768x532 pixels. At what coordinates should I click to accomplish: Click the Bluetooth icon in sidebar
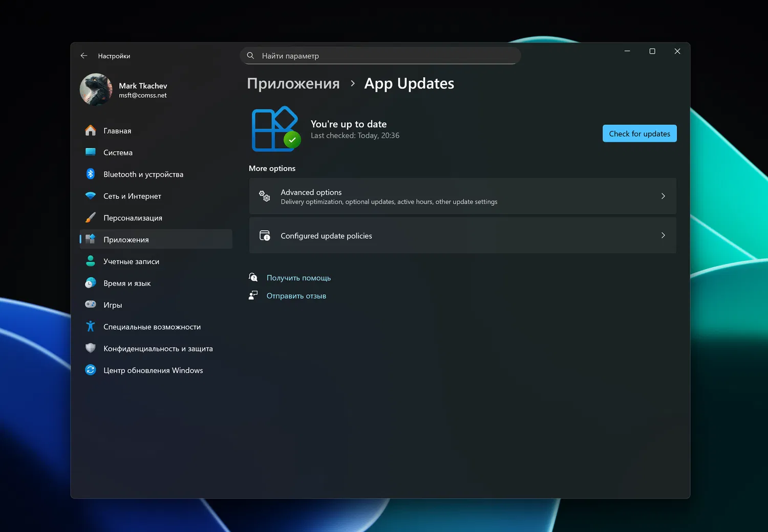(91, 174)
